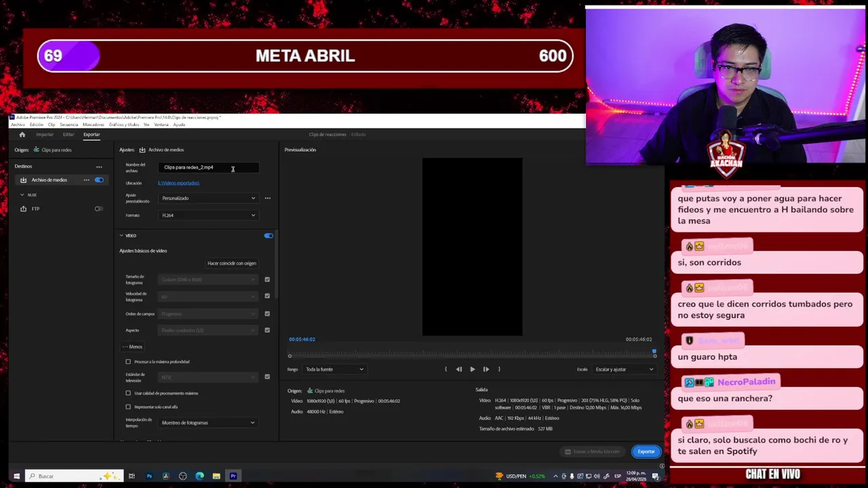Viewport: 868px width, 488px height.
Task: Enable Usar calidad de procesamiento máxima
Action: click(x=128, y=393)
